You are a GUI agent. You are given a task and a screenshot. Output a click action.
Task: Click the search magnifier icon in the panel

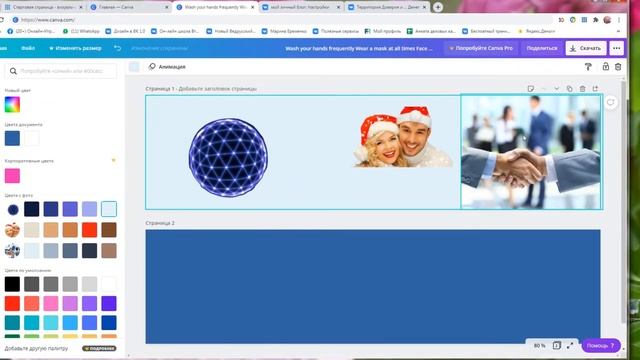coord(13,71)
